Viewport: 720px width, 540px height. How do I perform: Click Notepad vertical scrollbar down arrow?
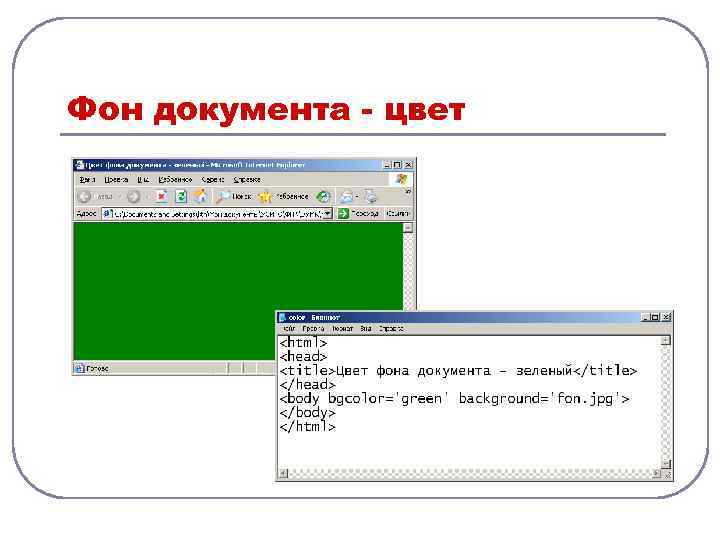click(665, 464)
